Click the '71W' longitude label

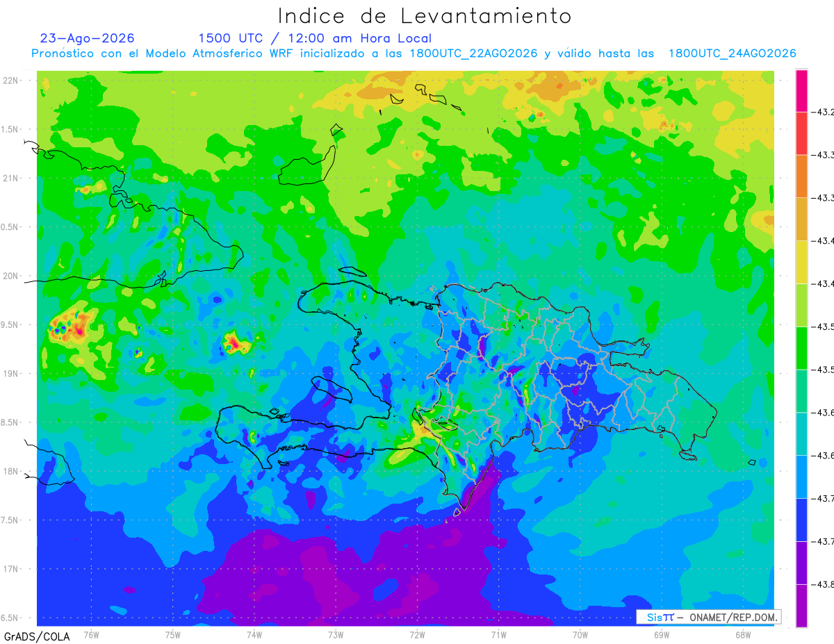tap(498, 634)
